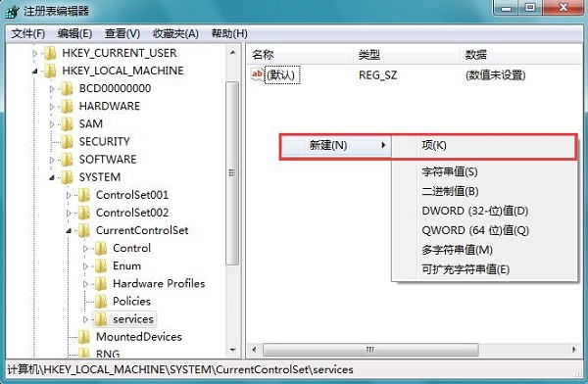Click the values pane scroll left arrow
The width and height of the screenshot is (588, 384).
[x=254, y=350]
